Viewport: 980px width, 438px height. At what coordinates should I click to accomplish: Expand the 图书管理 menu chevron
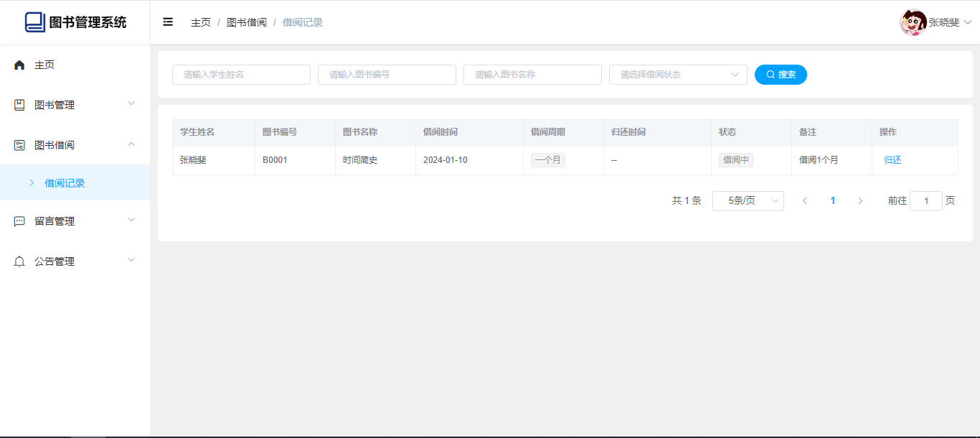tap(131, 104)
